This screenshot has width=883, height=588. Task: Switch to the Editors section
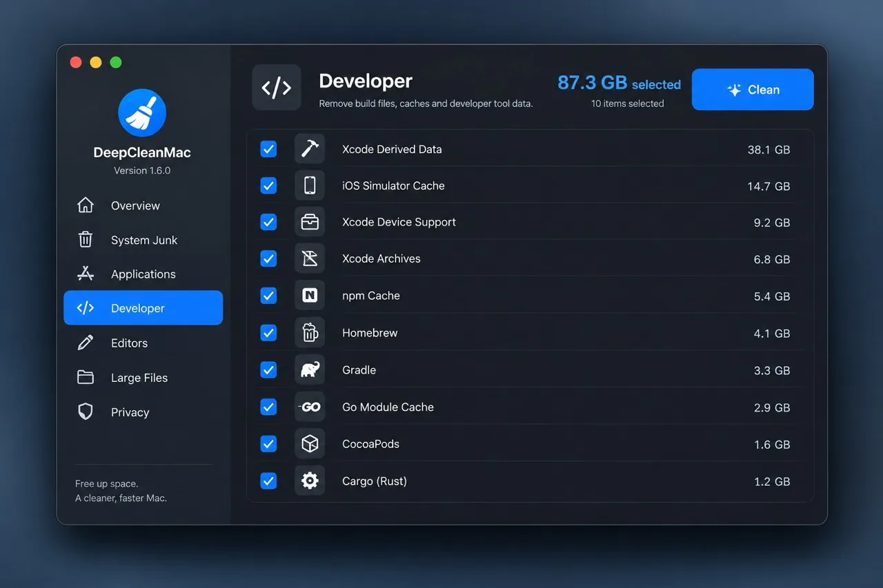(x=143, y=343)
